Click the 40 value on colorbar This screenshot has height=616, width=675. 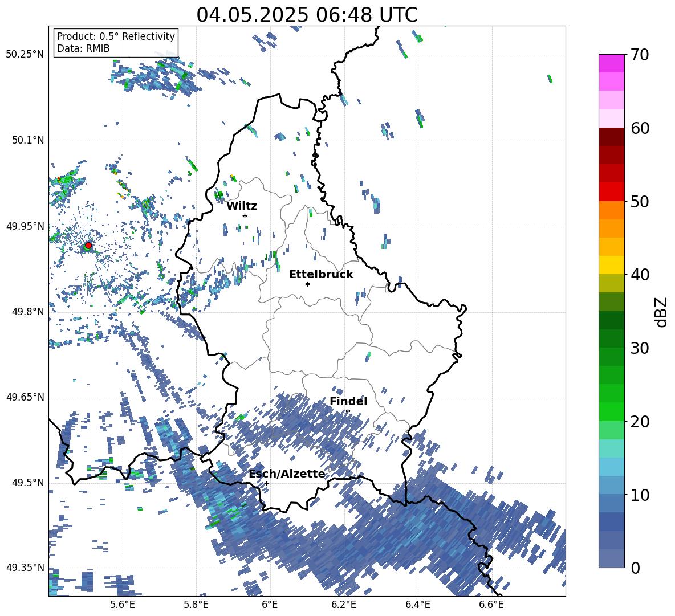[640, 275]
